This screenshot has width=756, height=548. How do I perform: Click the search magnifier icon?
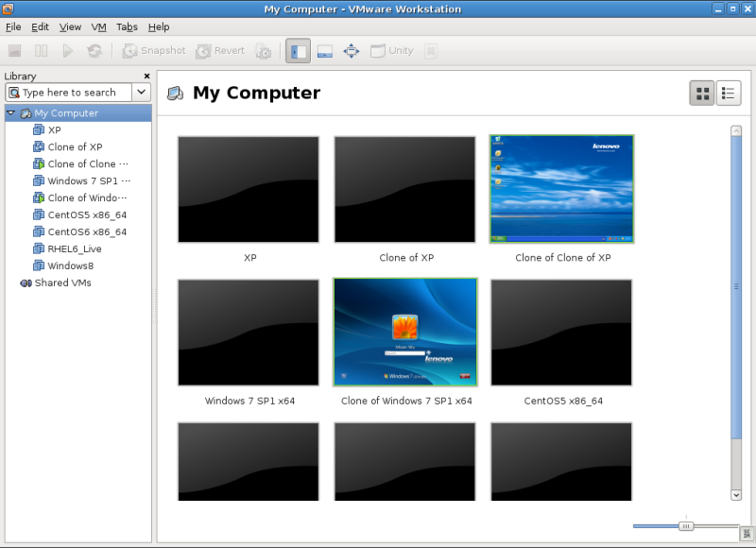[x=16, y=93]
